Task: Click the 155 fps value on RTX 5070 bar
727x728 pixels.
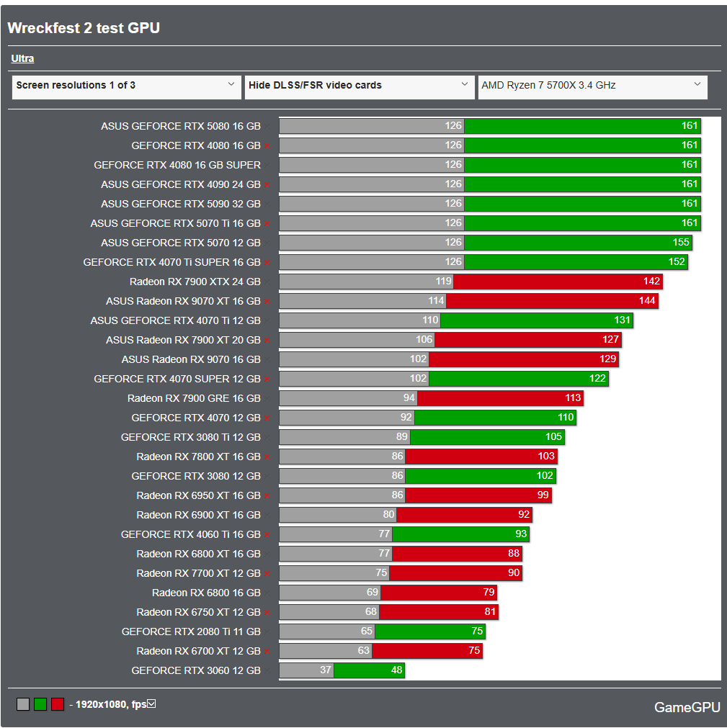Action: tap(681, 243)
